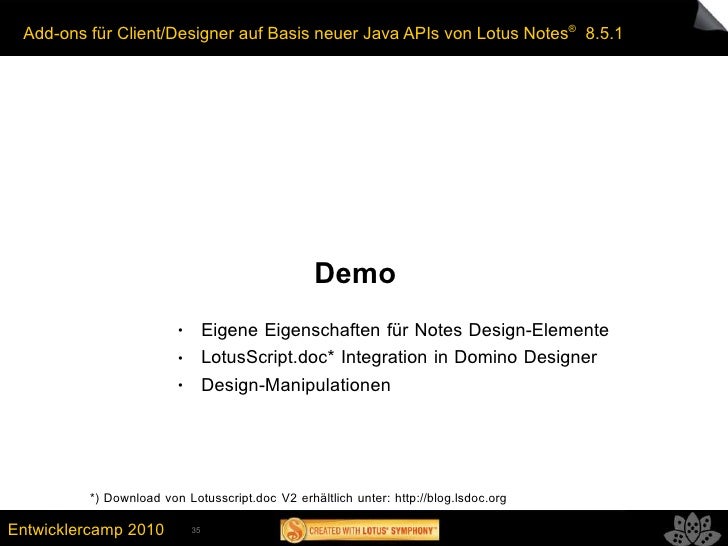The width and height of the screenshot is (728, 546).
Task: Click the 'Entwicklercamp 2010' footer text
Action: pyautogui.click(x=86, y=529)
